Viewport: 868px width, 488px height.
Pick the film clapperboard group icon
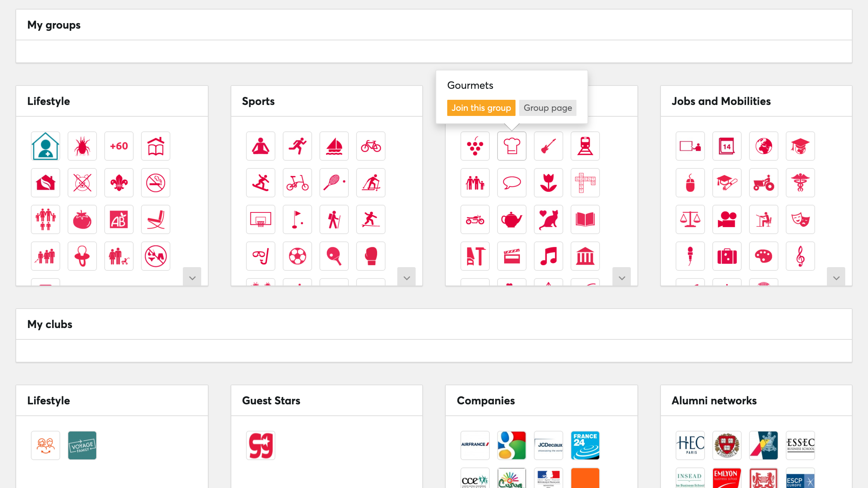(x=512, y=256)
